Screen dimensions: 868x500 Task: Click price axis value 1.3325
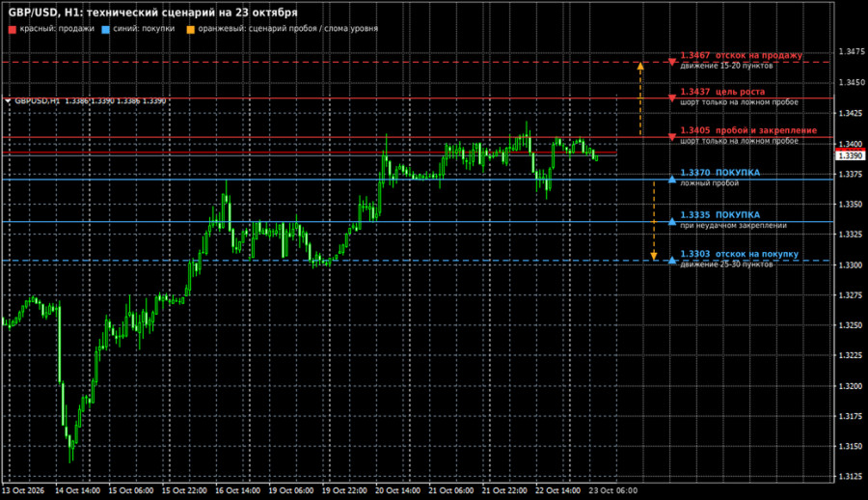pos(852,235)
